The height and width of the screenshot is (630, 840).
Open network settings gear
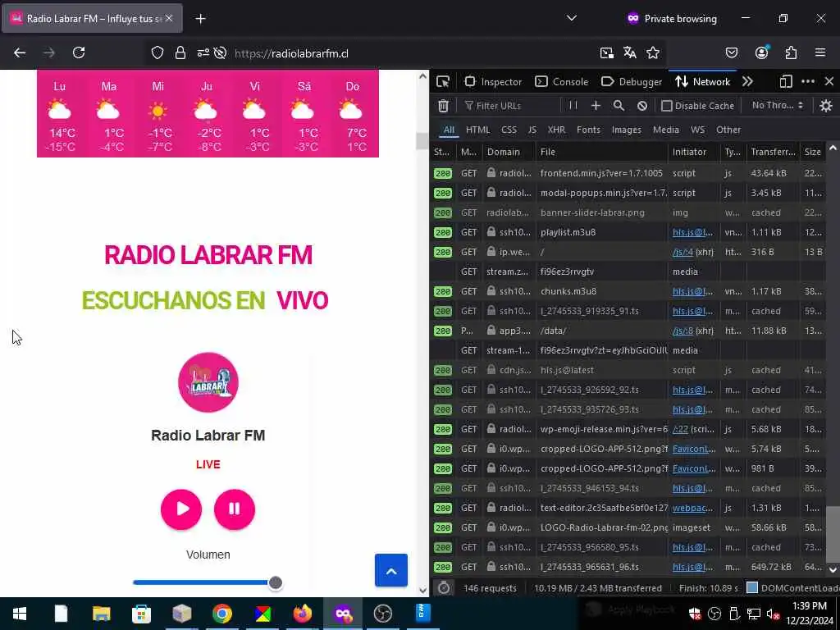click(825, 106)
